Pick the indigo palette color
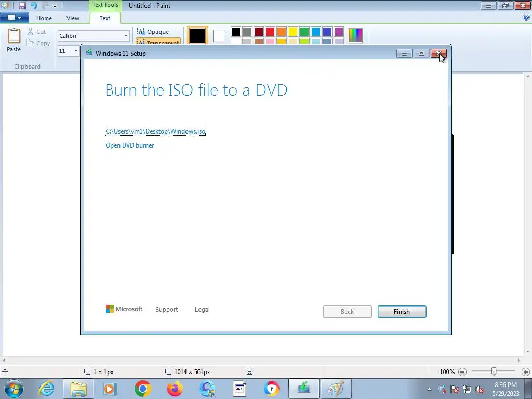 327,32
